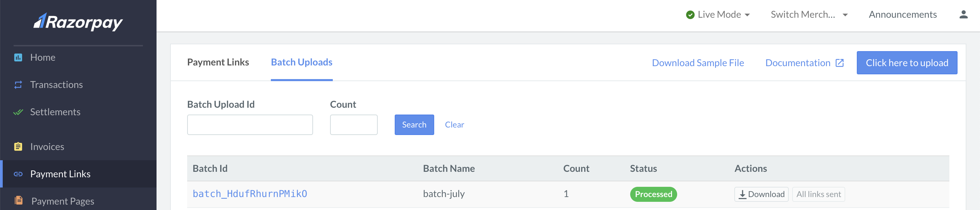This screenshot has height=210, width=980.
Task: Switch to the Batch Uploads tab
Action: [x=302, y=62]
